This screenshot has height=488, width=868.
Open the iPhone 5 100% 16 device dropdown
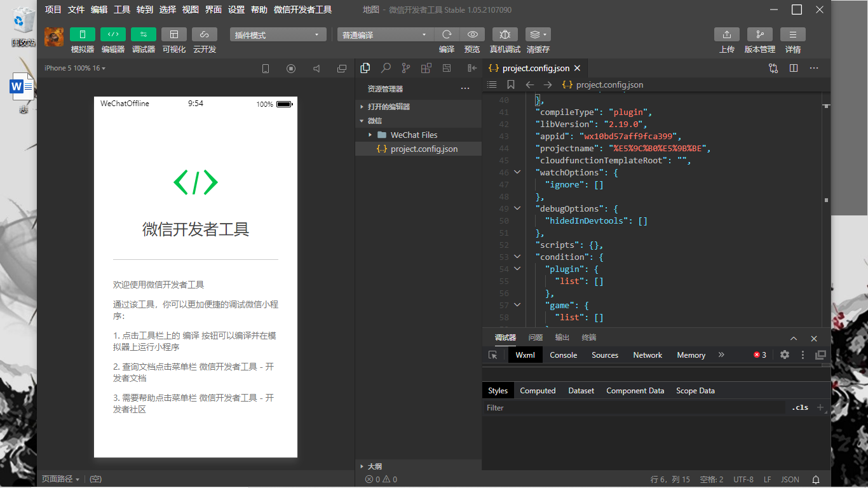75,68
